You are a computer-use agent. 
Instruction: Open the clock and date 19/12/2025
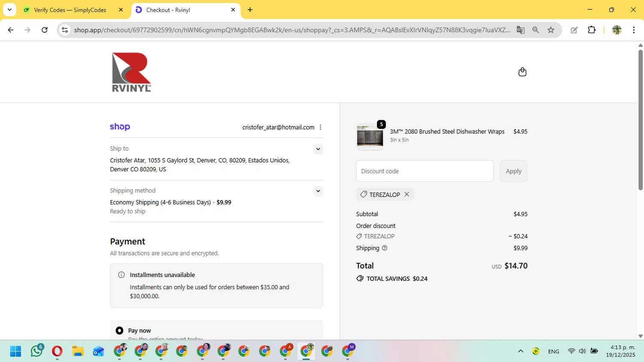(620, 351)
